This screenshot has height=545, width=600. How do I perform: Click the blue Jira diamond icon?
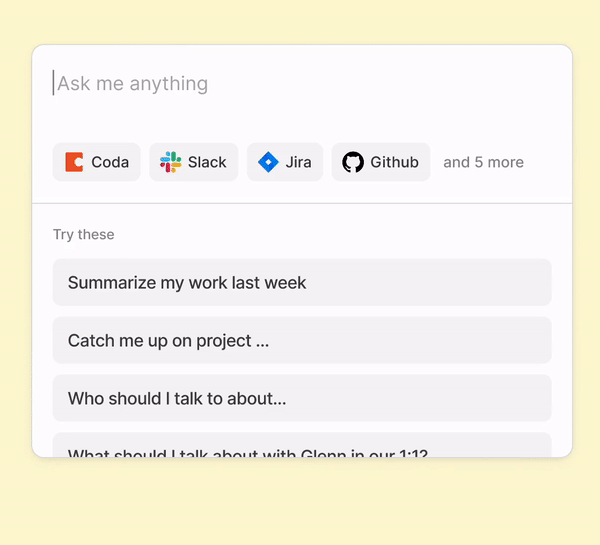tap(268, 162)
